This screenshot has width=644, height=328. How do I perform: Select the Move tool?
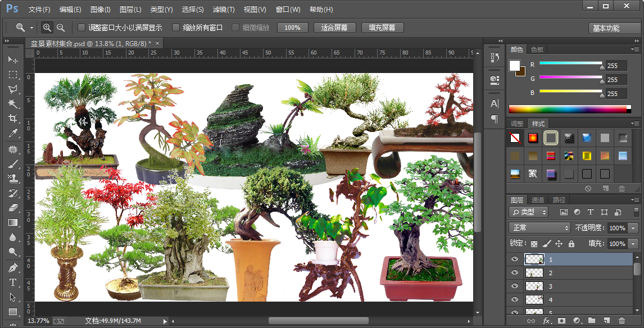pos(13,60)
